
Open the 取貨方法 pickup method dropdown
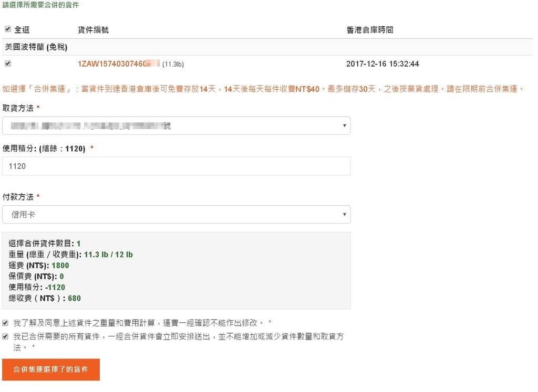pyautogui.click(x=176, y=126)
